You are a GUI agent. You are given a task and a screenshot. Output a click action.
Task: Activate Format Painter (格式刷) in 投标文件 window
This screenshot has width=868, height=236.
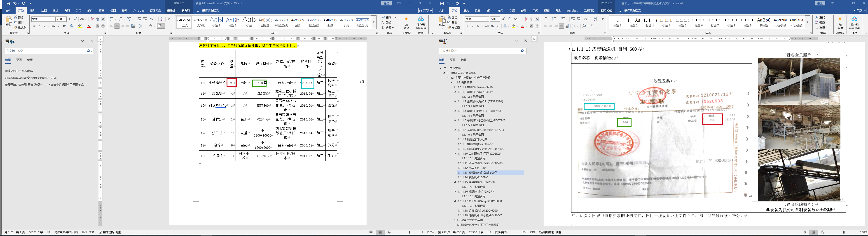click(454, 28)
